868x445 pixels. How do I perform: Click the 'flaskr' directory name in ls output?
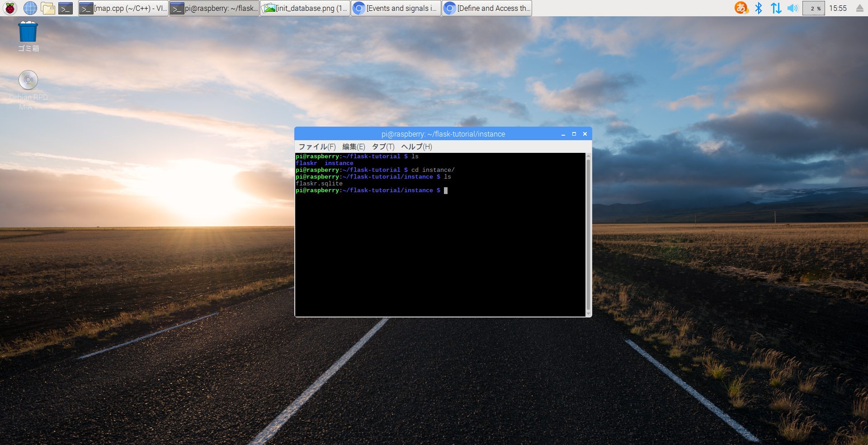click(307, 163)
